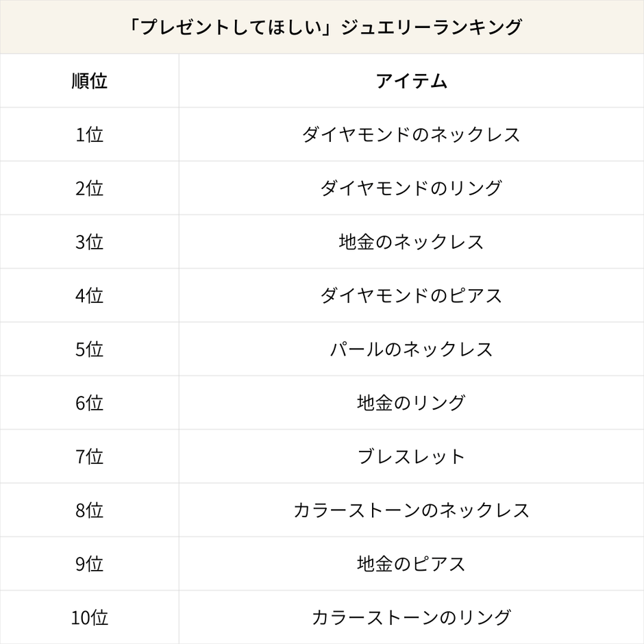
Task: Click 地金のリング item text
Action: (x=411, y=403)
